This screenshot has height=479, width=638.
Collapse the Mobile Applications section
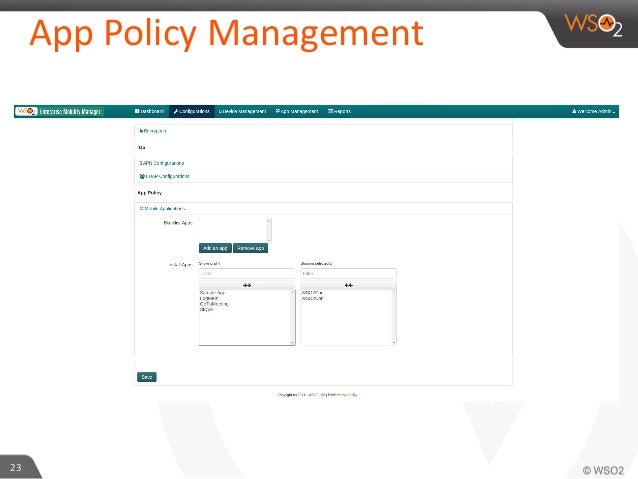[x=162, y=208]
